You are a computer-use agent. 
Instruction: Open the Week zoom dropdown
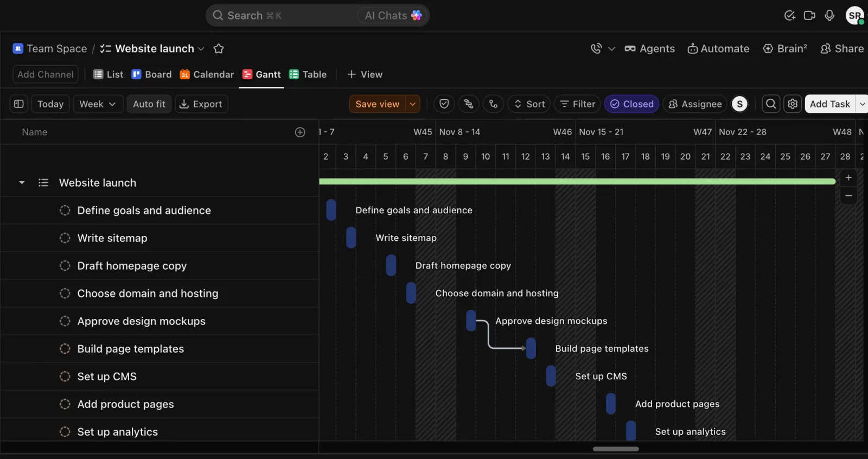[98, 104]
